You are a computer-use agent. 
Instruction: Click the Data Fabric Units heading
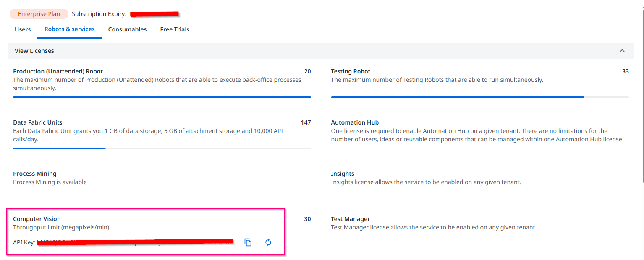[38, 122]
